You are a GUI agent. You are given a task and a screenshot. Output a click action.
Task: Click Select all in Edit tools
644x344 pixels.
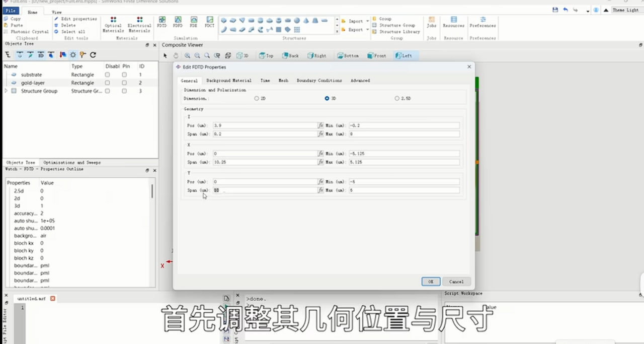[x=69, y=32]
